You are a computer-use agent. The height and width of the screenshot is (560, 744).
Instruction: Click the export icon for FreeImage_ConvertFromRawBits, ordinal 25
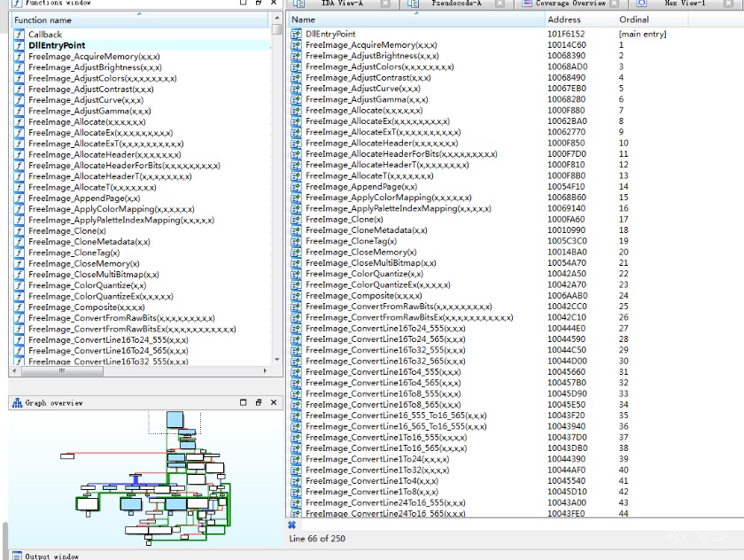(x=297, y=307)
